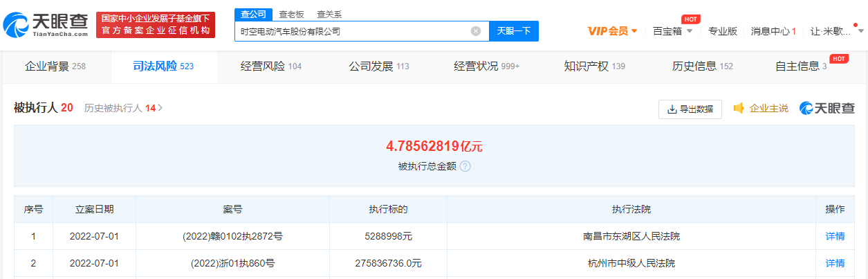Click court 杭州市中级人民法院

631,263
